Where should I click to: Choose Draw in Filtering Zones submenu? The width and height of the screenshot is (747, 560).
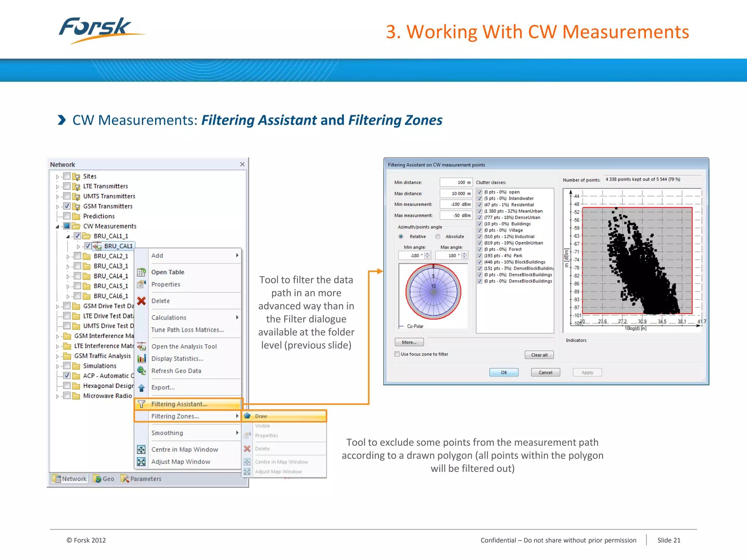click(284, 416)
